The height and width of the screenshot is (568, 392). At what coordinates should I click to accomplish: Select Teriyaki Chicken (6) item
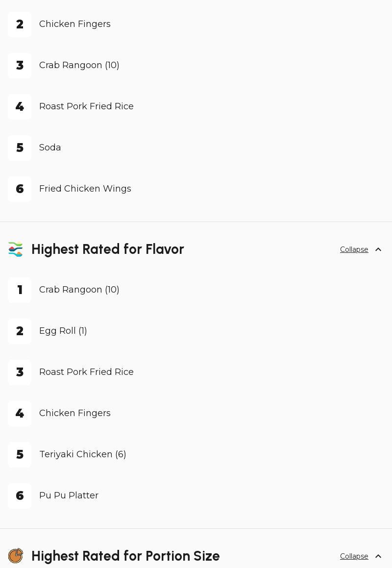pos(82,454)
